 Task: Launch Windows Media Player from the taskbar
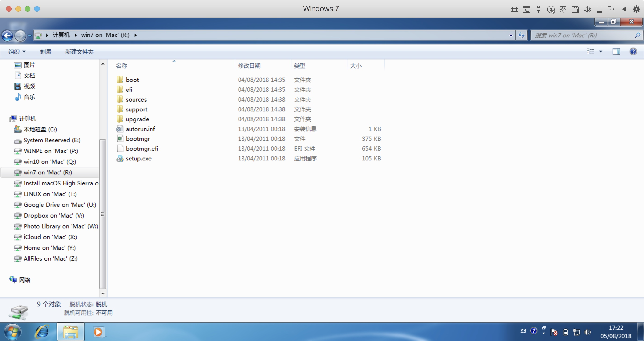[x=98, y=332]
